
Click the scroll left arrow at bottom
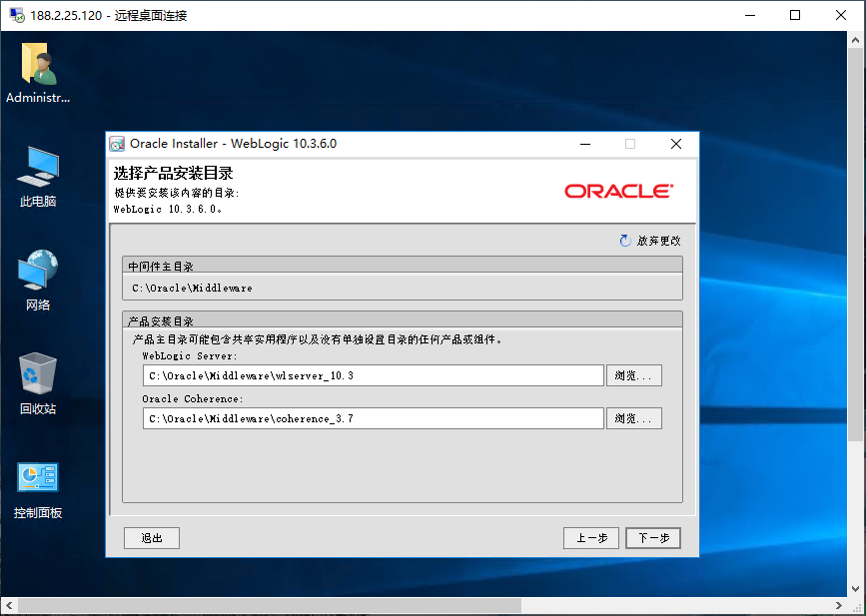point(9,605)
